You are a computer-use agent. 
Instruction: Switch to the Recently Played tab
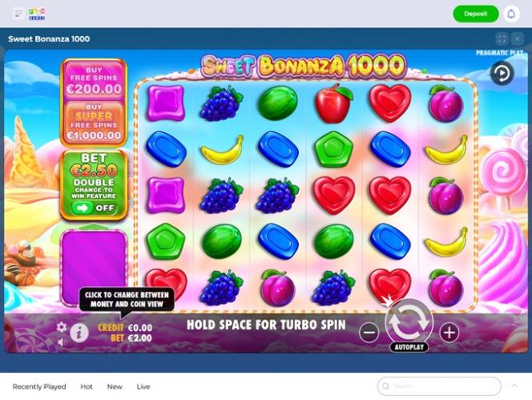pos(39,386)
